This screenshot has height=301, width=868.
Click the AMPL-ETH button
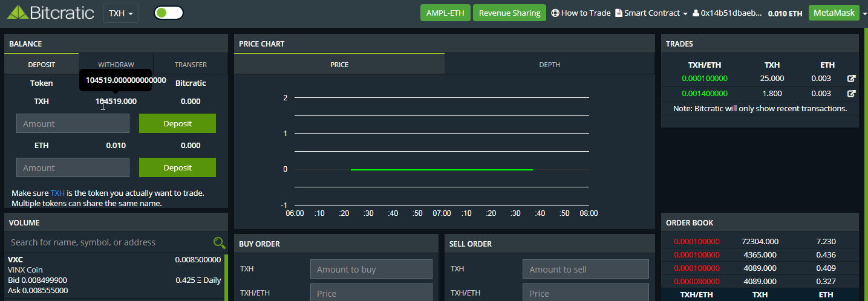pos(445,13)
